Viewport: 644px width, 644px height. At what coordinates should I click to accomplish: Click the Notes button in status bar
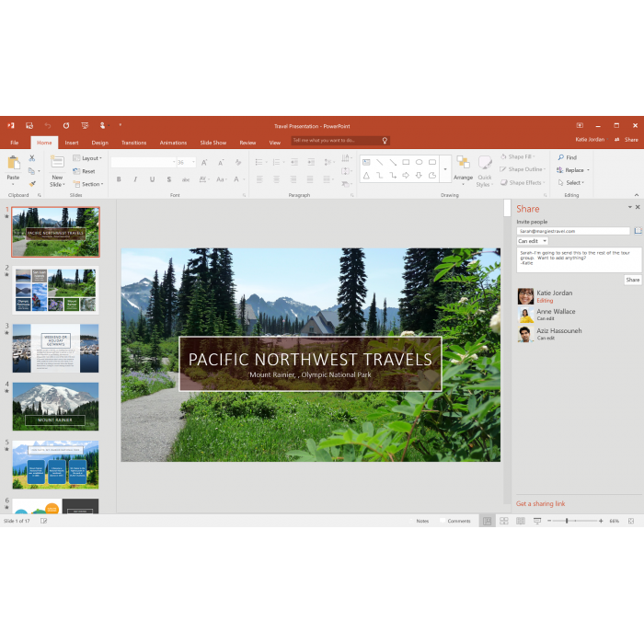coord(420,521)
